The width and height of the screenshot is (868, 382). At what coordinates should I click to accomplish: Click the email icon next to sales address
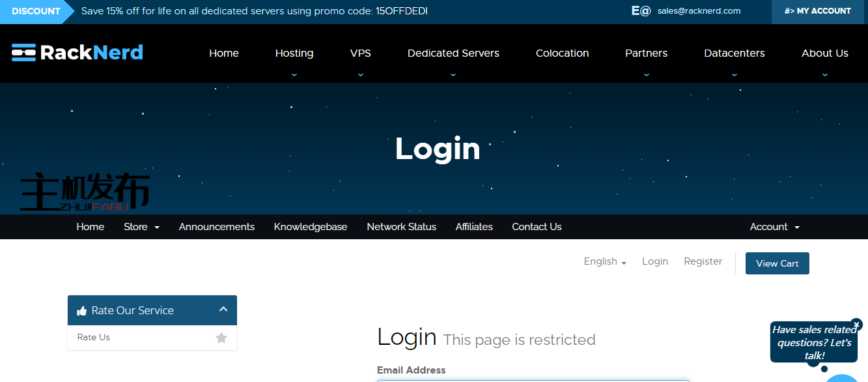pos(641,11)
